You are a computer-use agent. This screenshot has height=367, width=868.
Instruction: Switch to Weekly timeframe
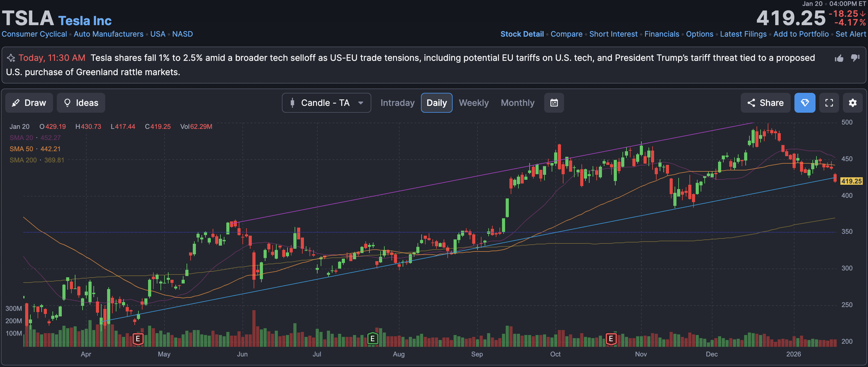tap(473, 103)
